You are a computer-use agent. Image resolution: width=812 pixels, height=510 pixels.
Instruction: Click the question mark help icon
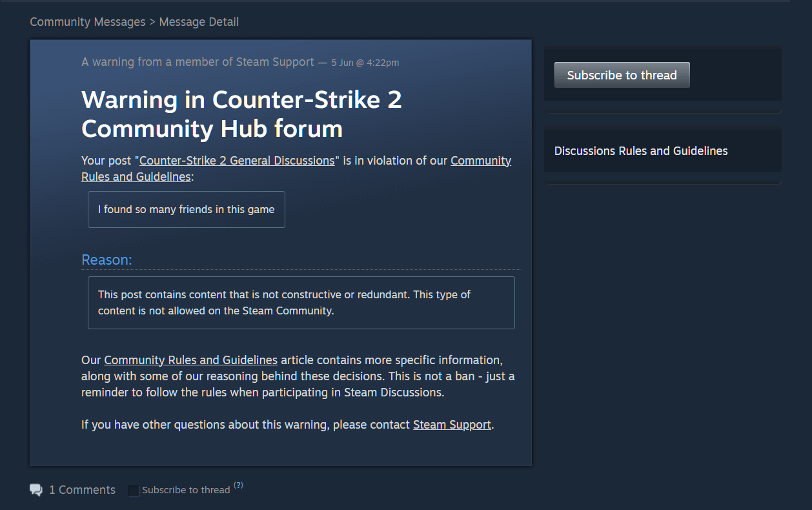[238, 485]
